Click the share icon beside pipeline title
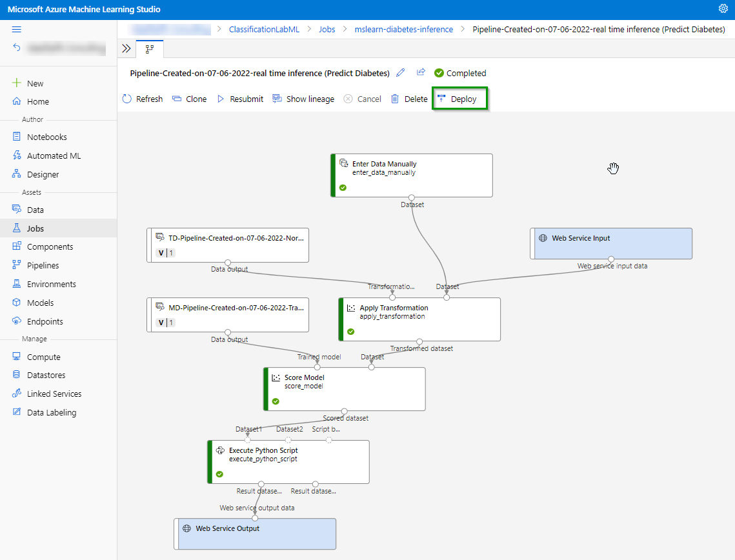 tap(421, 73)
